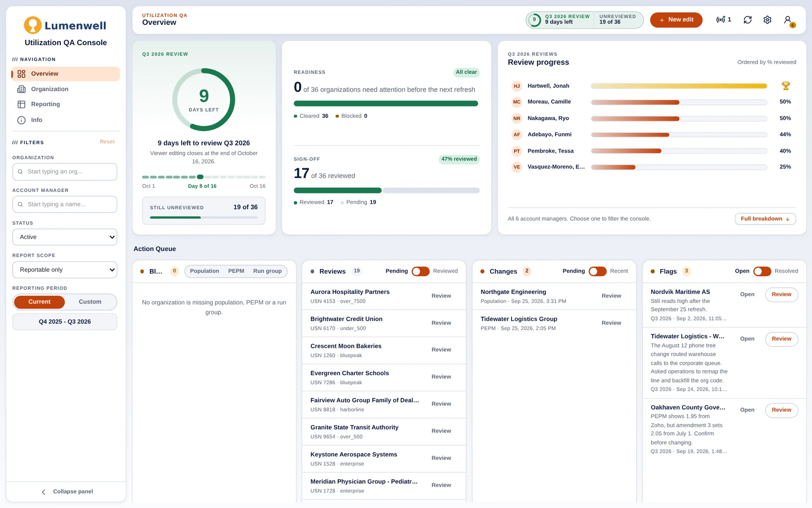Toggle Reviews Pending/Reviewed switch
This screenshot has height=508, width=812.
pyautogui.click(x=420, y=271)
